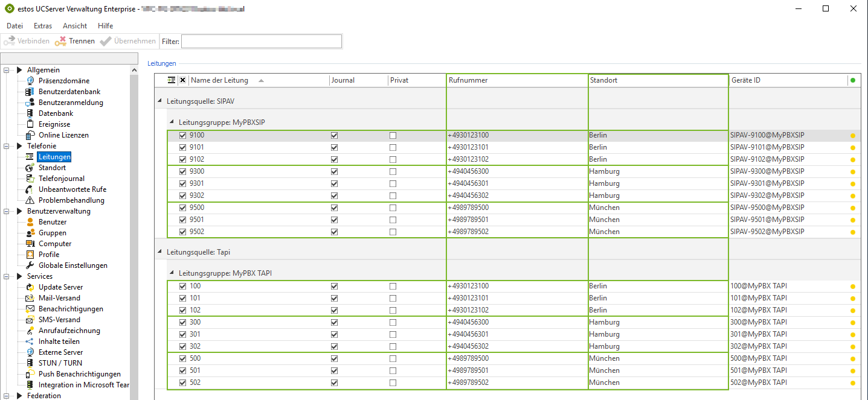Click the Präsenzdomäne globe icon in sidebar

[30, 81]
